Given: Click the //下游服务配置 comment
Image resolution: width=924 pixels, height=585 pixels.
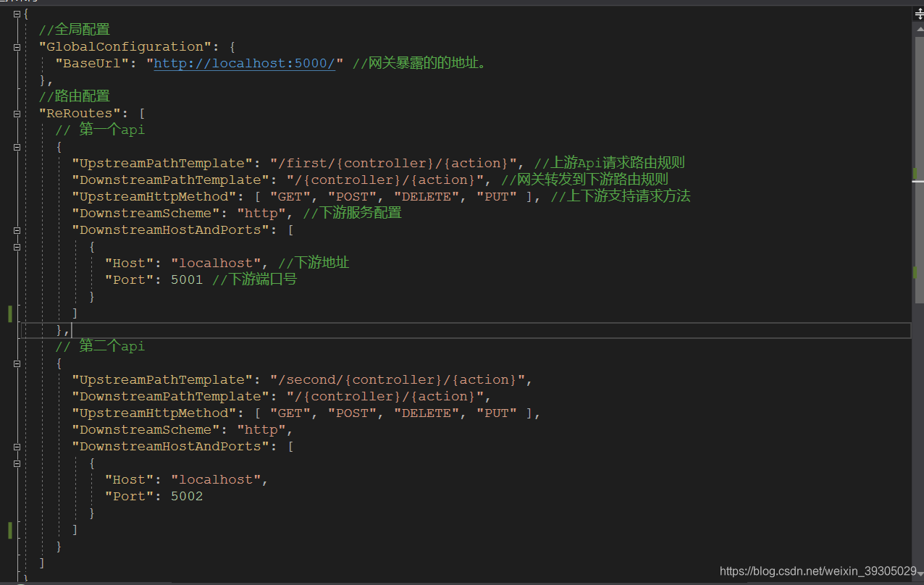Looking at the screenshot, I should [x=352, y=213].
